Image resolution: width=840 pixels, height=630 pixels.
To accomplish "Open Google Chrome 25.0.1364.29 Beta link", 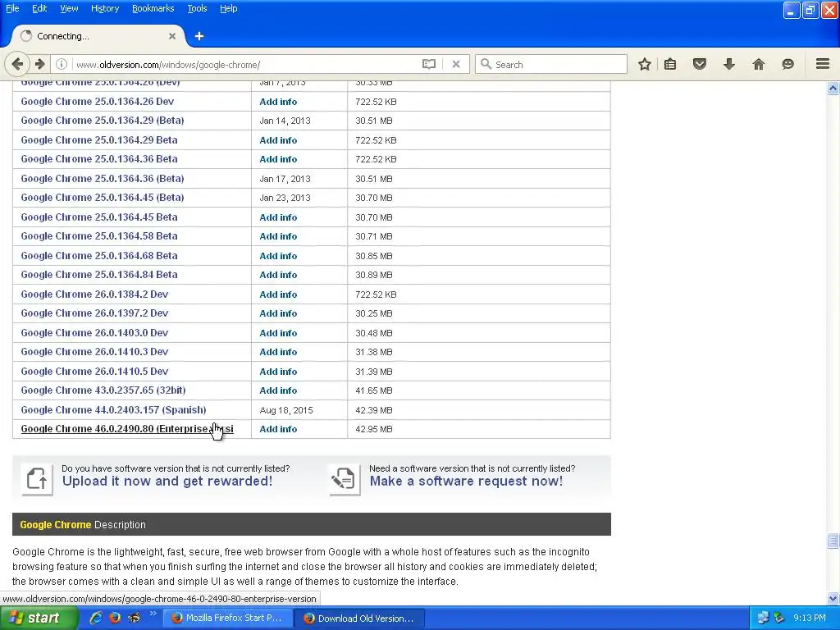I will tap(99, 139).
